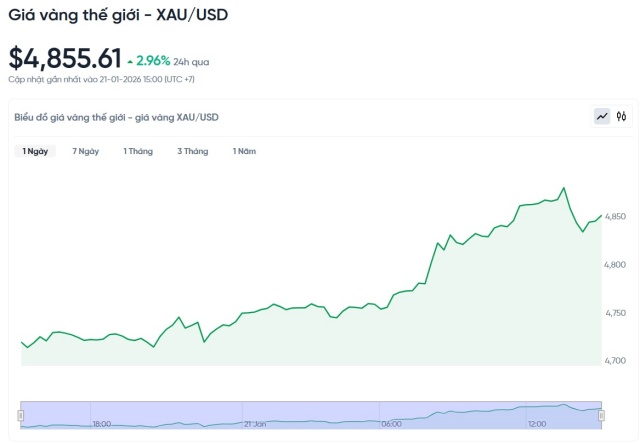Choose the 3 Tháng time range
This screenshot has height=443, width=640.
[193, 151]
